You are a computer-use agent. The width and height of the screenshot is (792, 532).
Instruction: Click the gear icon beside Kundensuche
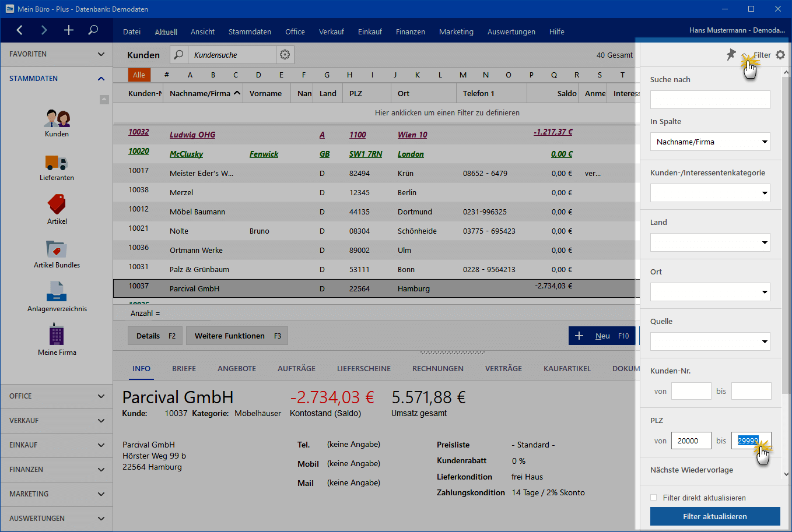click(285, 55)
